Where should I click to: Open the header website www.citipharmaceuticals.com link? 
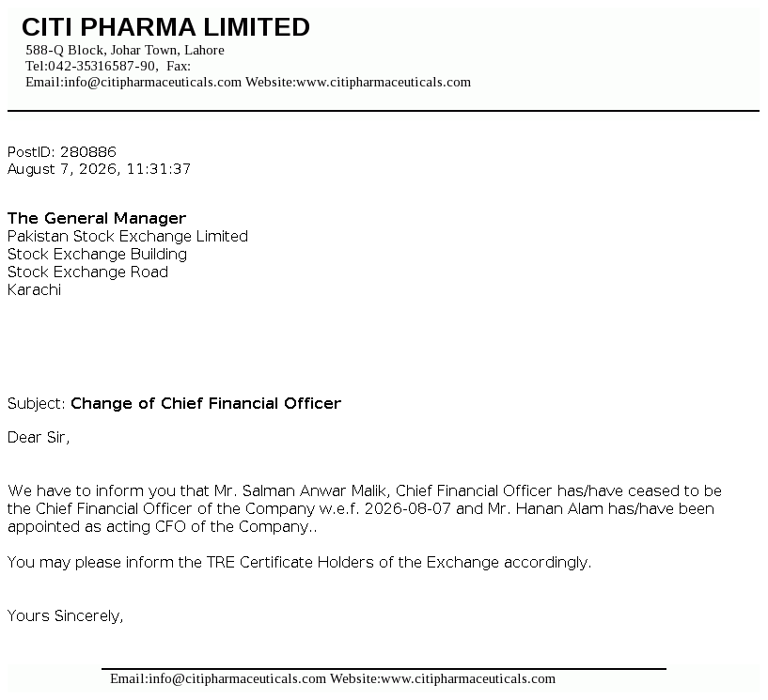click(384, 82)
